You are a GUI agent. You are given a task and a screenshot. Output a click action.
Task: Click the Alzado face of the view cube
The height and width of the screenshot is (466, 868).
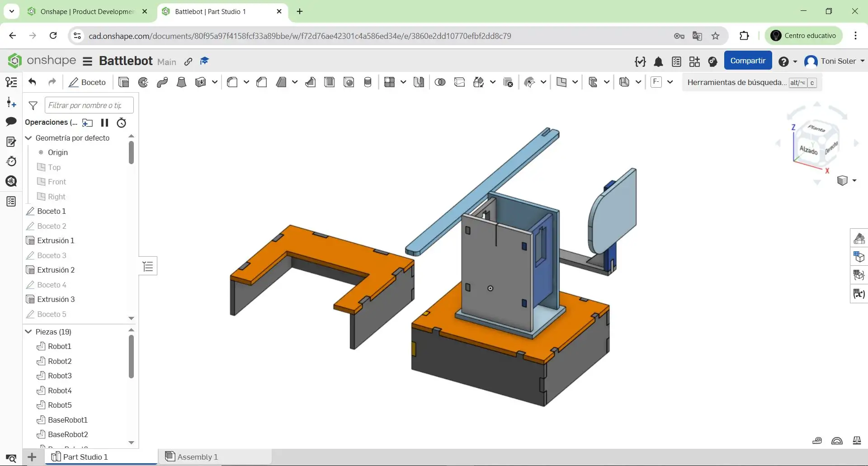pos(808,150)
